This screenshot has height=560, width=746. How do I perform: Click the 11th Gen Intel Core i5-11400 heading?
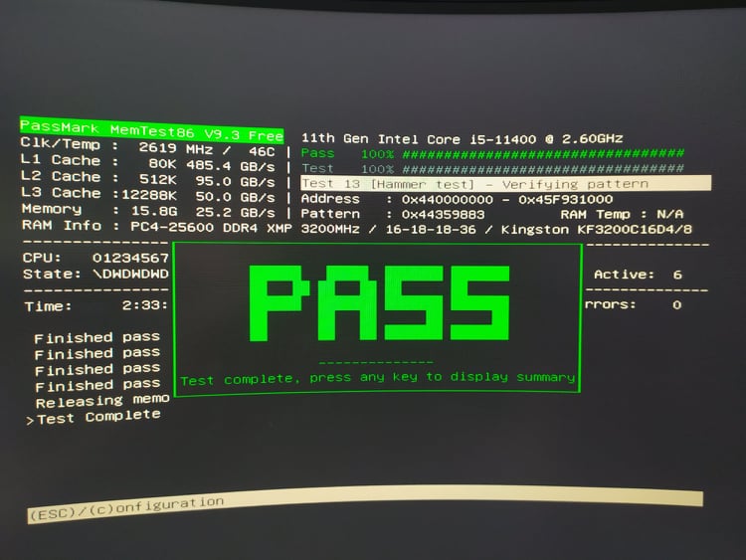462,139
